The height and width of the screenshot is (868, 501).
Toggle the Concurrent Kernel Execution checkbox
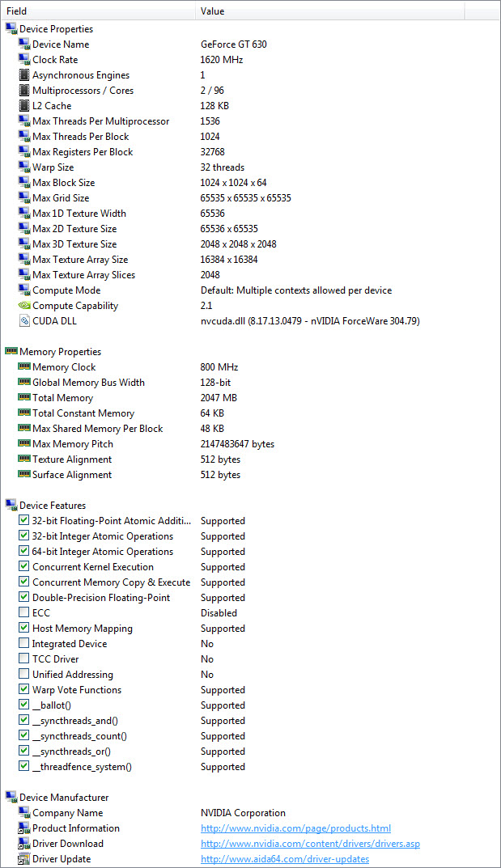23,566
